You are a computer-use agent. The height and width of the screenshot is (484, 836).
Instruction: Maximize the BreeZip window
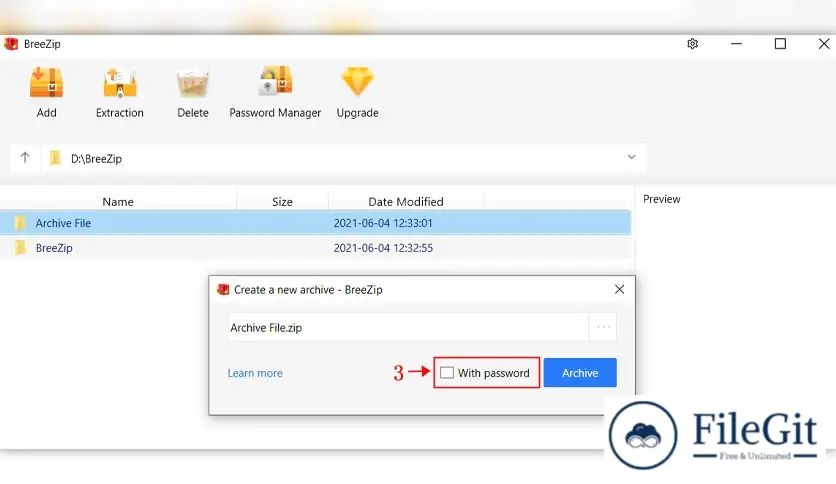(780, 44)
